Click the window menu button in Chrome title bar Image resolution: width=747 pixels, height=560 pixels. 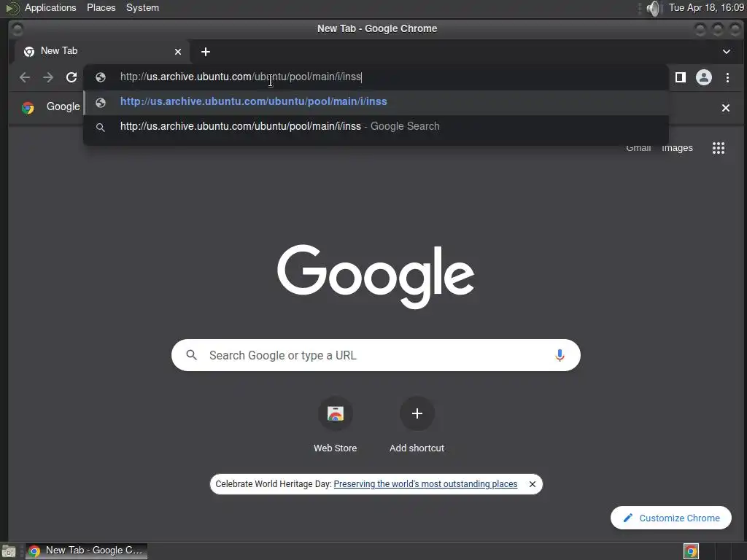click(x=18, y=29)
